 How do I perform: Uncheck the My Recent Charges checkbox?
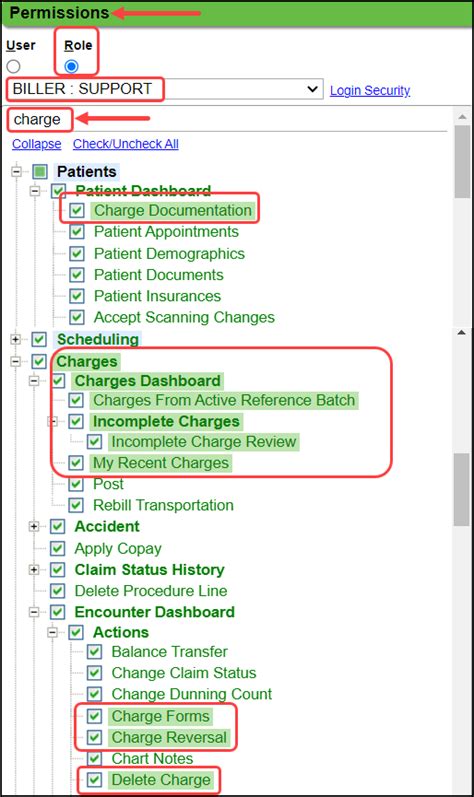coord(76,463)
